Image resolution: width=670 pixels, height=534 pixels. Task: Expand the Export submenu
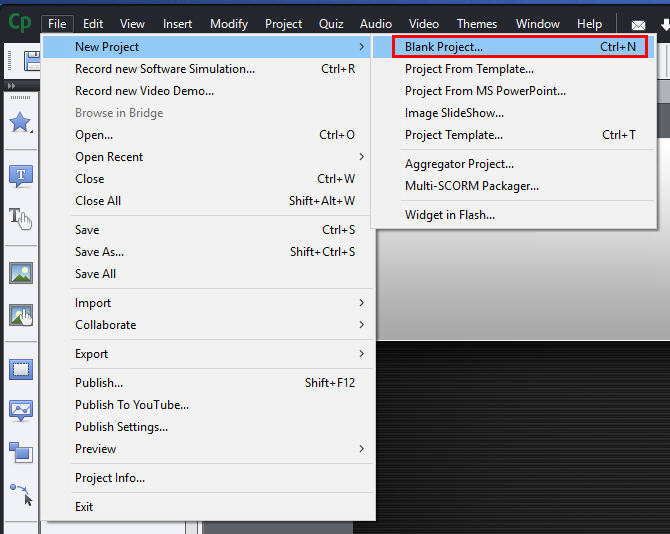207,354
